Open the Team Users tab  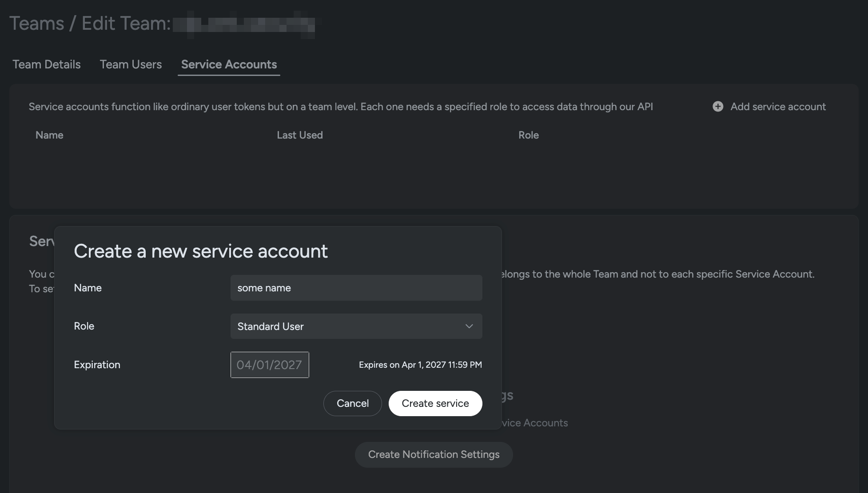tap(131, 64)
